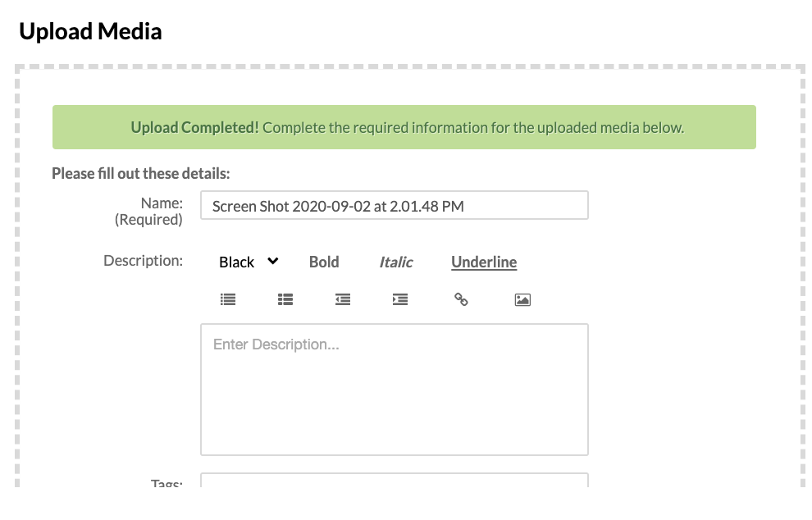This screenshot has width=812, height=520.
Task: Click the Upload Completed green banner
Action: 404,127
